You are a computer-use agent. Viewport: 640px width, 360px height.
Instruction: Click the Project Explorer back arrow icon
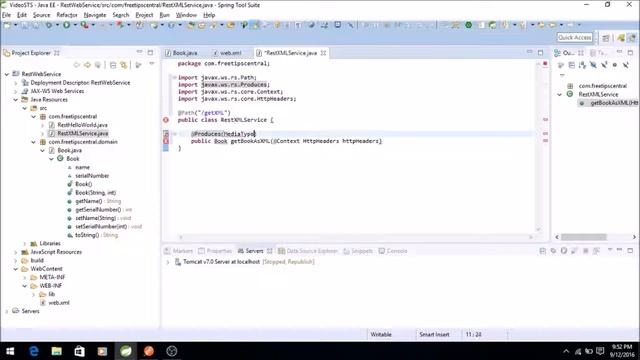coord(76,65)
